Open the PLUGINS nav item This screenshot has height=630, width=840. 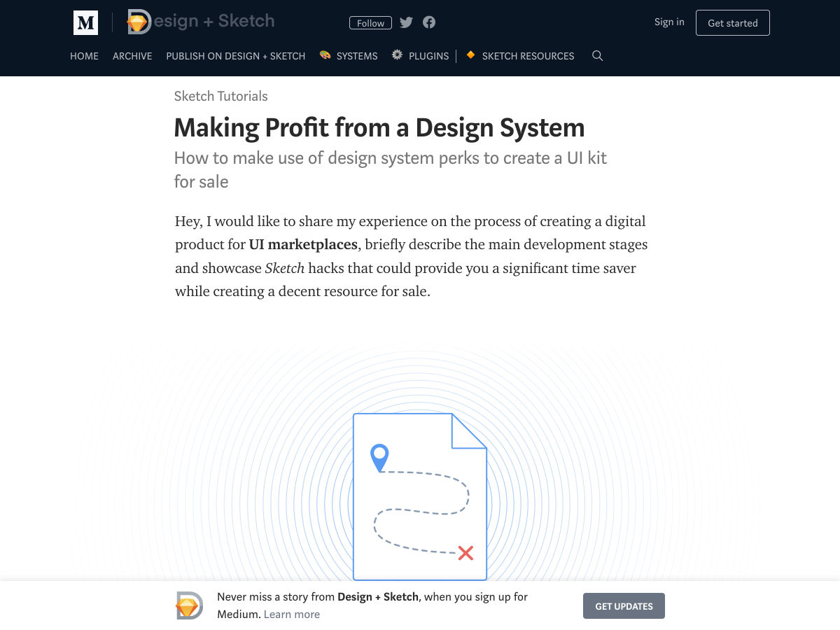click(428, 56)
